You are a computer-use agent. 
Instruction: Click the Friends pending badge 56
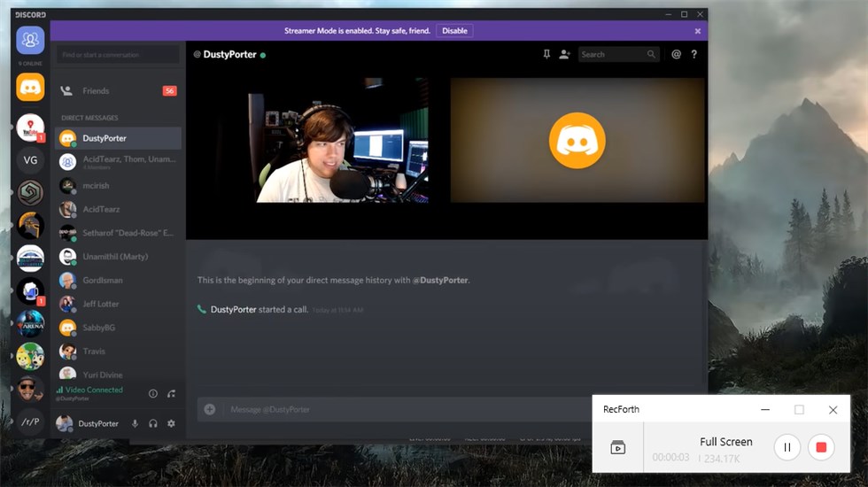point(169,90)
